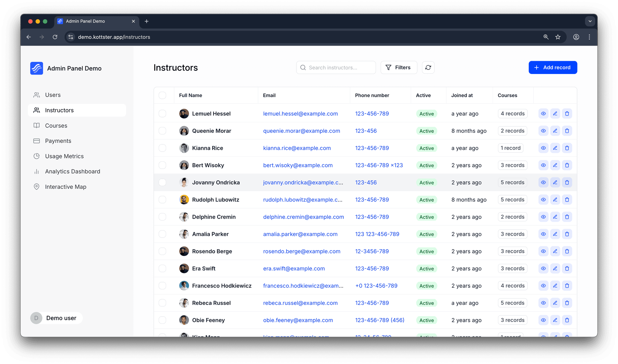This screenshot has height=364, width=618.
Task: Open Francesco Hodkiewicz's 4 records courses
Action: tap(512, 286)
